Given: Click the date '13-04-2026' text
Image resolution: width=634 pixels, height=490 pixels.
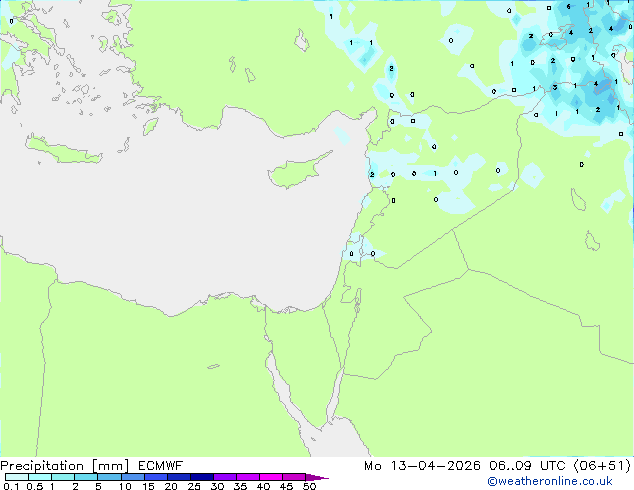Looking at the screenshot, I should tap(435, 466).
